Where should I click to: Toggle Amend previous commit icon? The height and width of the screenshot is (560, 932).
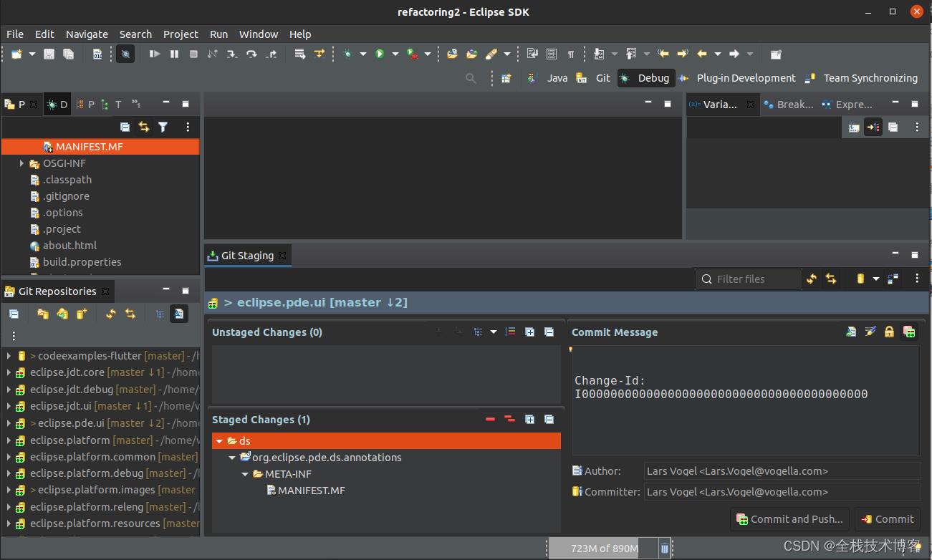click(x=851, y=332)
